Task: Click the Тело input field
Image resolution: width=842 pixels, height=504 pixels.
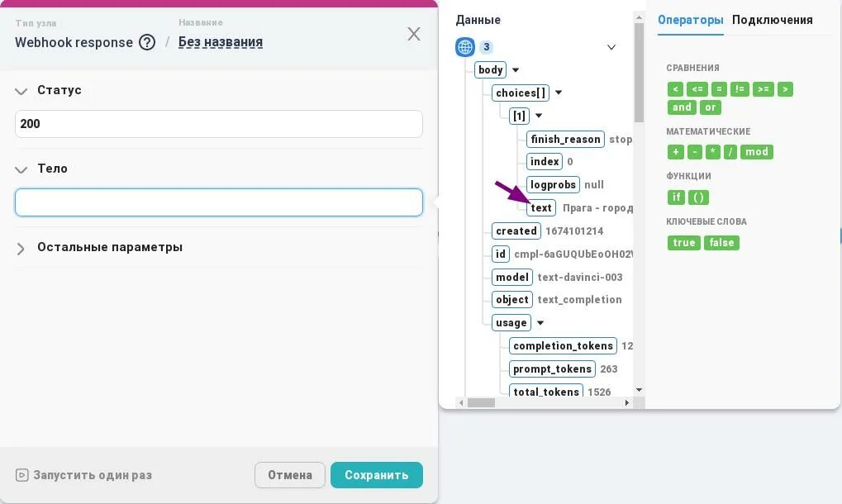Action: click(218, 202)
